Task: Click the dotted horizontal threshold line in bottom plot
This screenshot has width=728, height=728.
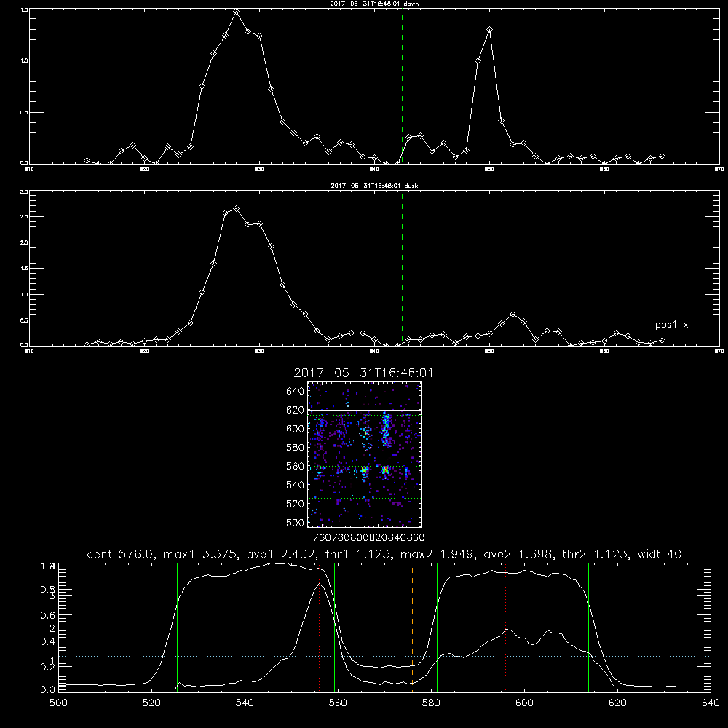Action: click(384, 656)
